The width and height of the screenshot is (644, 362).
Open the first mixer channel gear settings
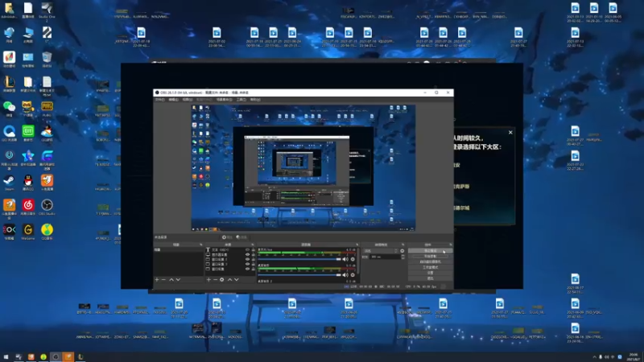coord(353,259)
